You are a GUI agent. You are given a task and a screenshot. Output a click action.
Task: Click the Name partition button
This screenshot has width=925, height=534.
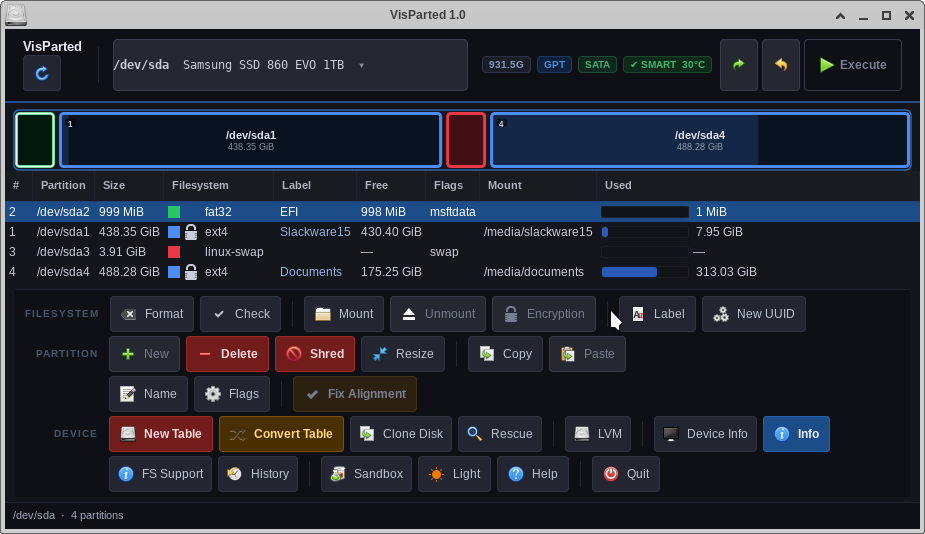coord(149,394)
